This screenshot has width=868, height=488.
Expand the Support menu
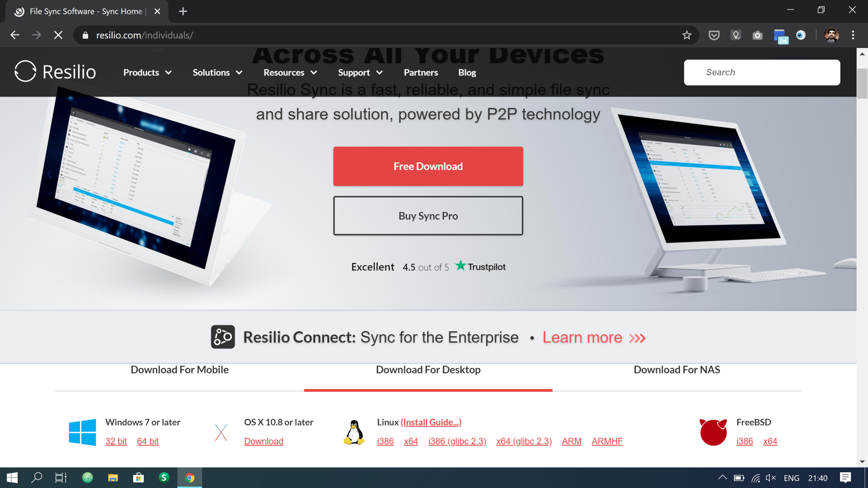pyautogui.click(x=360, y=73)
